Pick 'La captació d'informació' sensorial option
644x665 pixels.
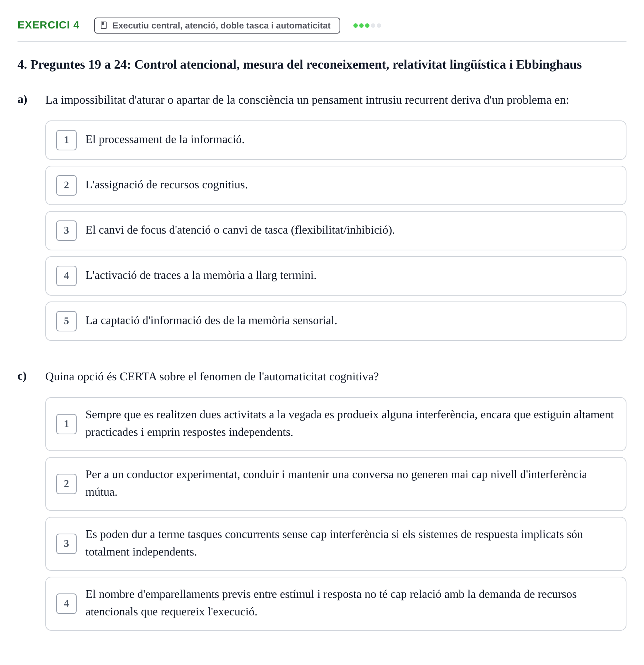[x=336, y=321]
